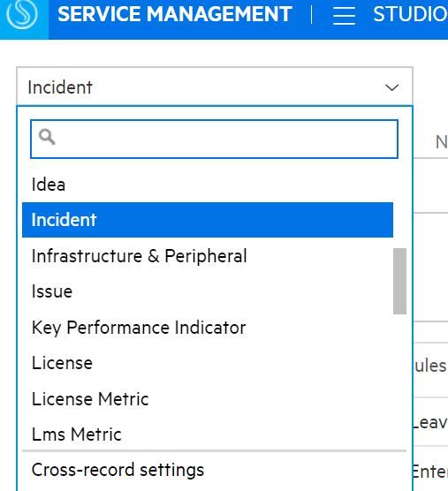Click the SERVICE MANAGEMENT title
The width and height of the screenshot is (448, 491).
point(175,14)
